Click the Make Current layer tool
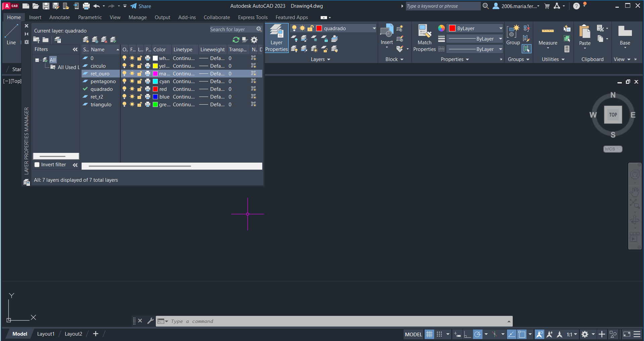The image size is (644, 341). pos(334,39)
